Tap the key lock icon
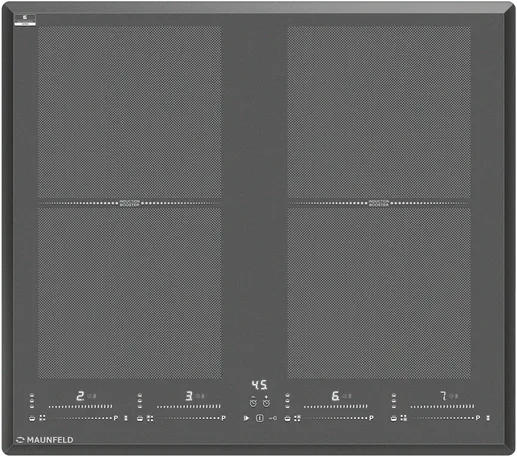 (273, 418)
